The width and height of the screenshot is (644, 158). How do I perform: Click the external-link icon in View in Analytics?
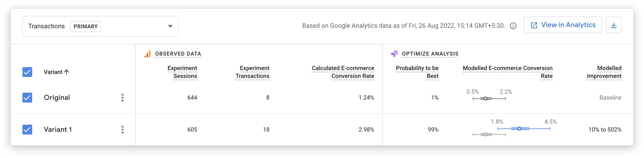(x=534, y=25)
